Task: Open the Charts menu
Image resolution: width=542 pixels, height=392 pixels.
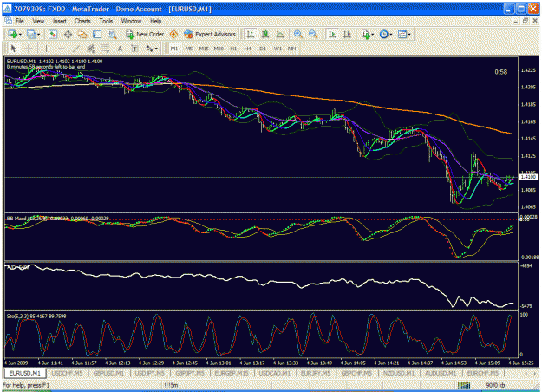Action: (x=82, y=21)
